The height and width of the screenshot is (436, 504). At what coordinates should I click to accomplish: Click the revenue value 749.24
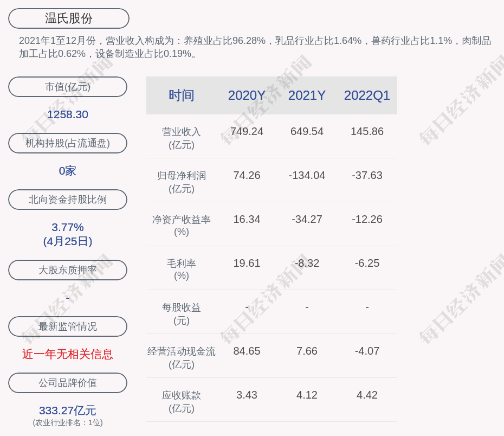pos(247,132)
